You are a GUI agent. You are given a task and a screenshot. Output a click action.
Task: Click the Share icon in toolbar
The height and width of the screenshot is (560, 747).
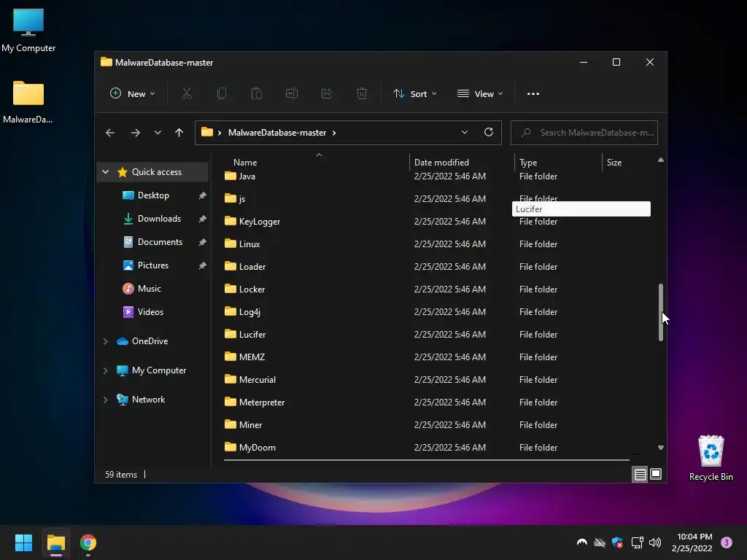[327, 94]
